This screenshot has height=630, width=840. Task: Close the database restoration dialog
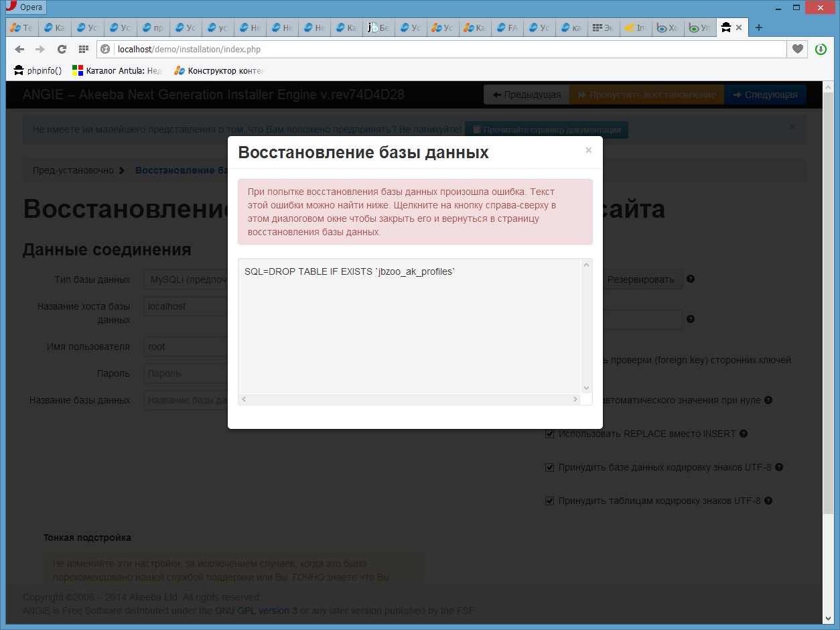(x=588, y=150)
